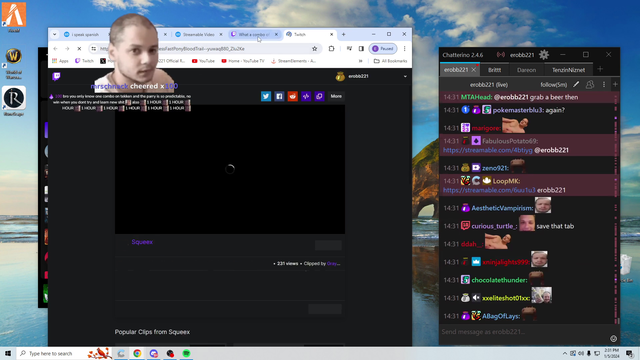
Task: Open Chatterino split three-dot menu
Action: click(x=604, y=84)
